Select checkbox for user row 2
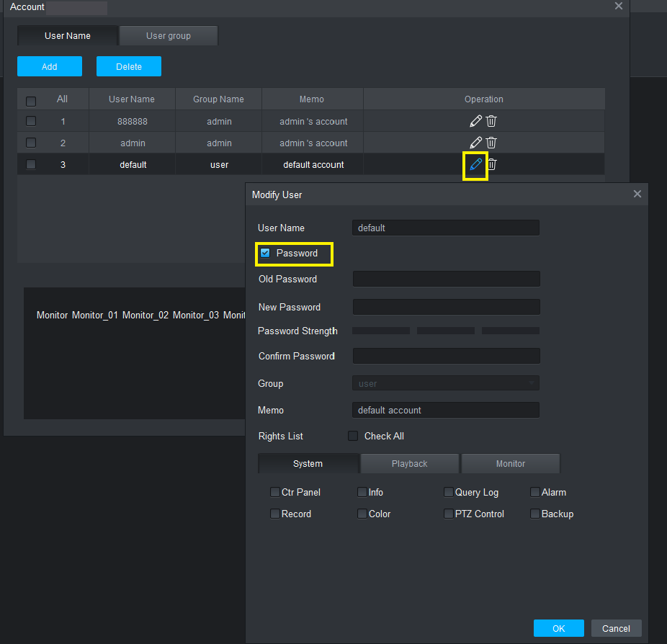667x644 pixels. (x=31, y=143)
